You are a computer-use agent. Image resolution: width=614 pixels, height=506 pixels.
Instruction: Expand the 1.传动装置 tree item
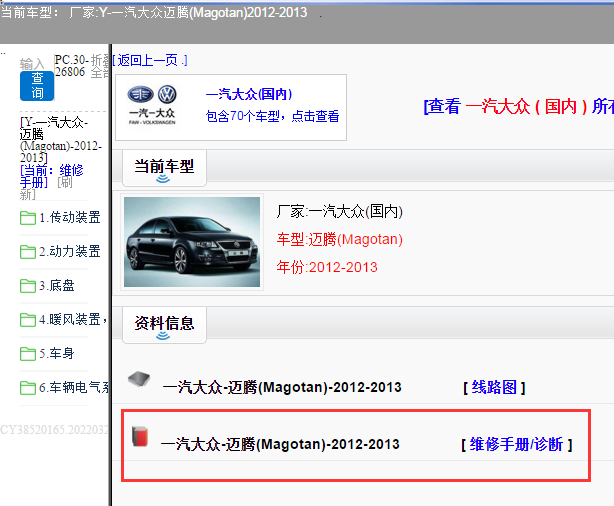(x=70, y=217)
